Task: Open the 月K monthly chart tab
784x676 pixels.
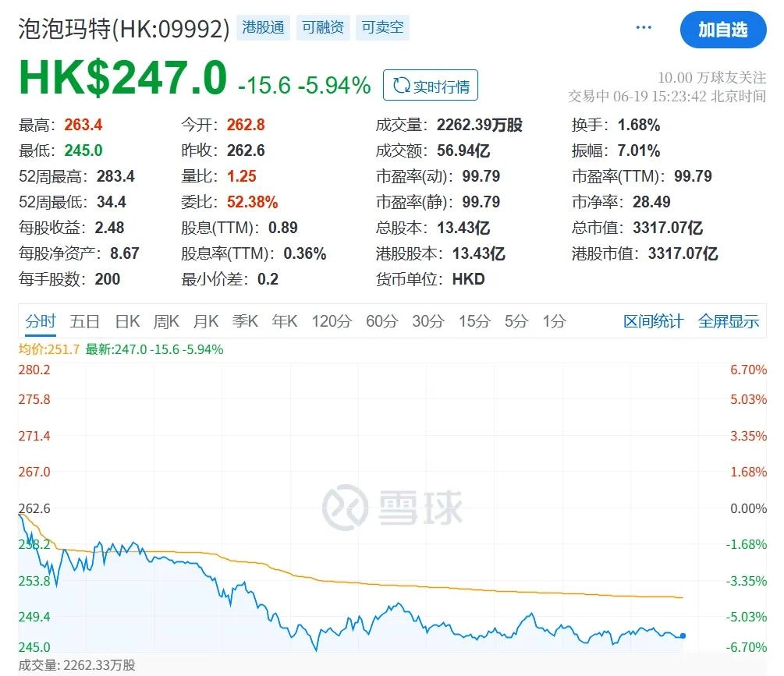Action: click(x=206, y=320)
